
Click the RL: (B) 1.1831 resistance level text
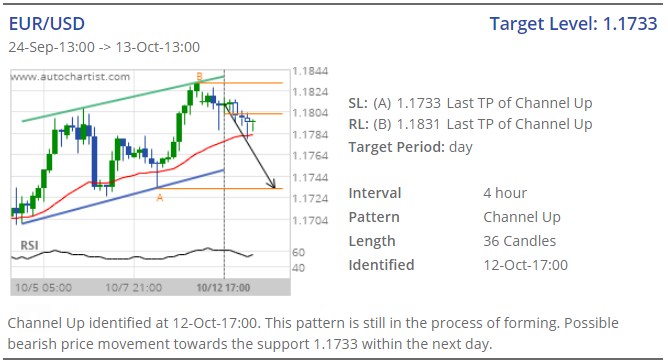(470, 124)
